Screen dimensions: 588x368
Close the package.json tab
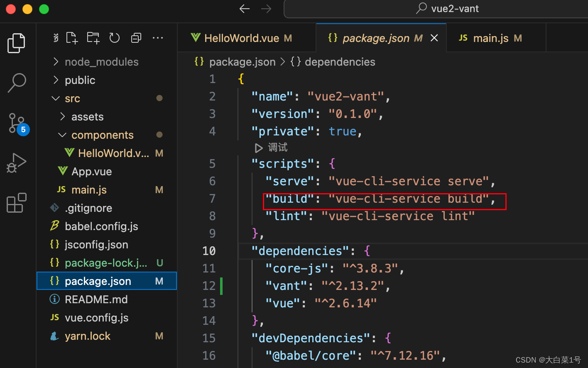(434, 38)
